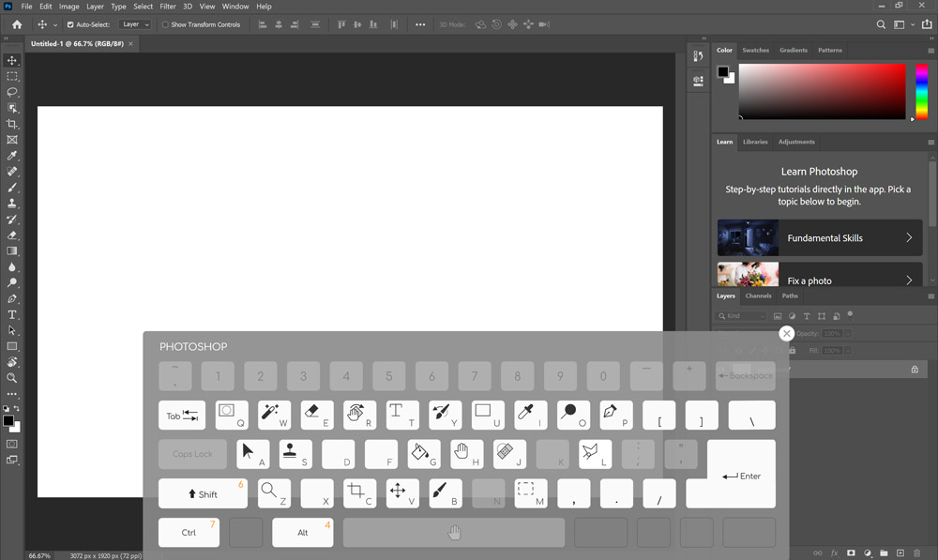
Task: Toggle layer filtering switch in Layers panel
Action: (850, 314)
